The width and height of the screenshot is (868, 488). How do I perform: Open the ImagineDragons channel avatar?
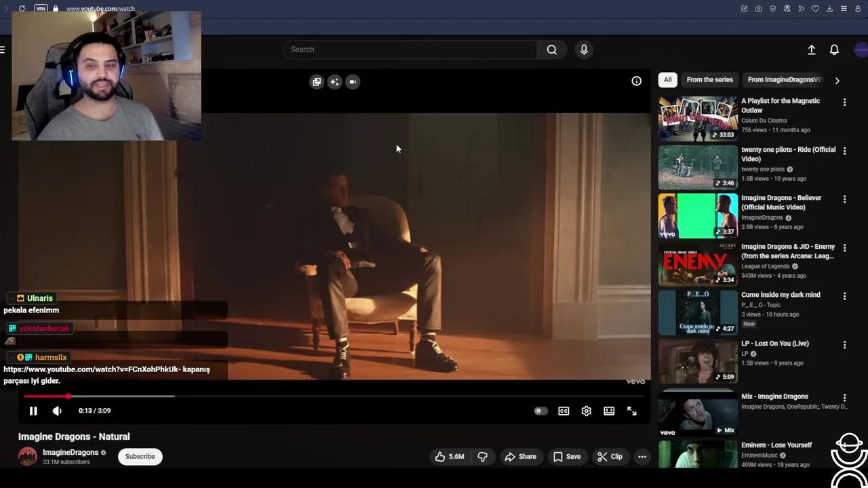(28, 456)
